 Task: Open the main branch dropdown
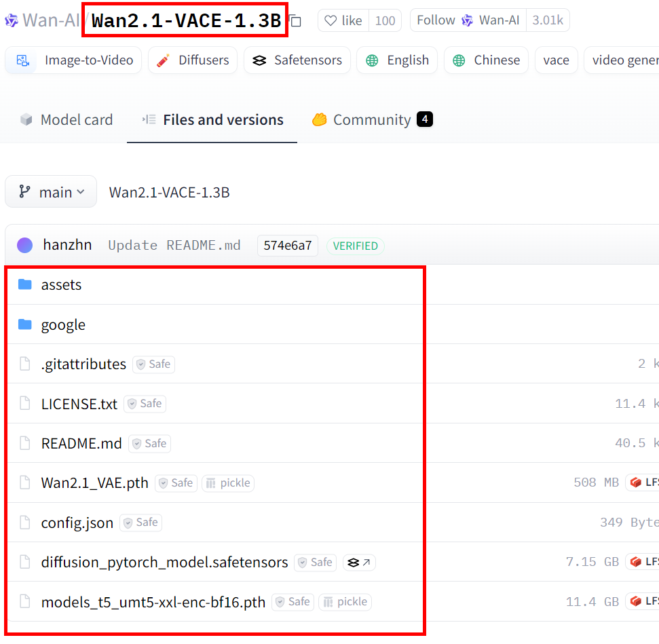click(x=51, y=191)
